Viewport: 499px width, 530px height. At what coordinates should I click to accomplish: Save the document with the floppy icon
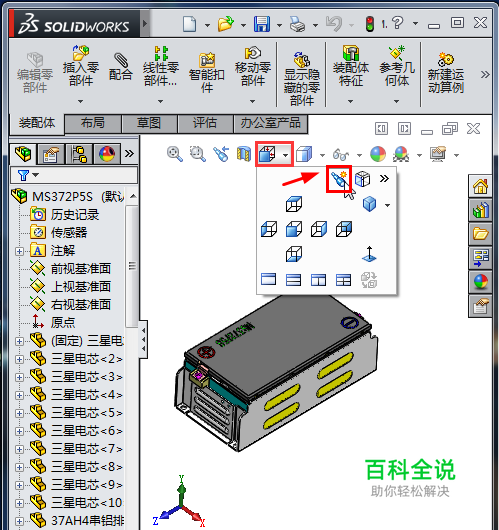click(x=262, y=24)
